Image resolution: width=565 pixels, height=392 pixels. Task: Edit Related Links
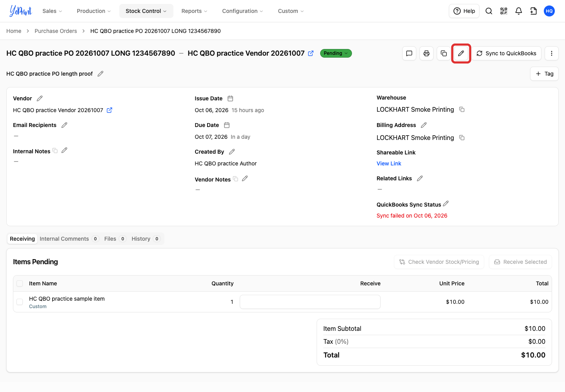tap(420, 178)
